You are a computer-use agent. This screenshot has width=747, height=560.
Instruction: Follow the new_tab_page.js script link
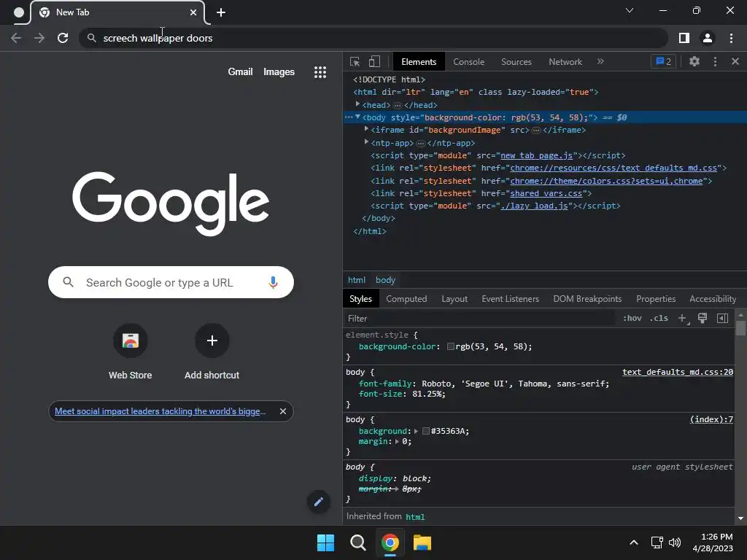click(x=536, y=155)
